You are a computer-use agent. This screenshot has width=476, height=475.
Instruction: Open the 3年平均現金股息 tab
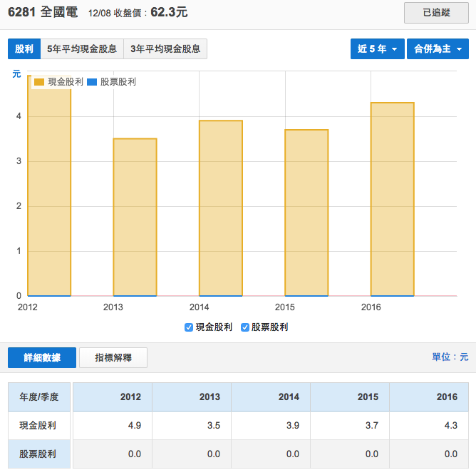coord(165,49)
